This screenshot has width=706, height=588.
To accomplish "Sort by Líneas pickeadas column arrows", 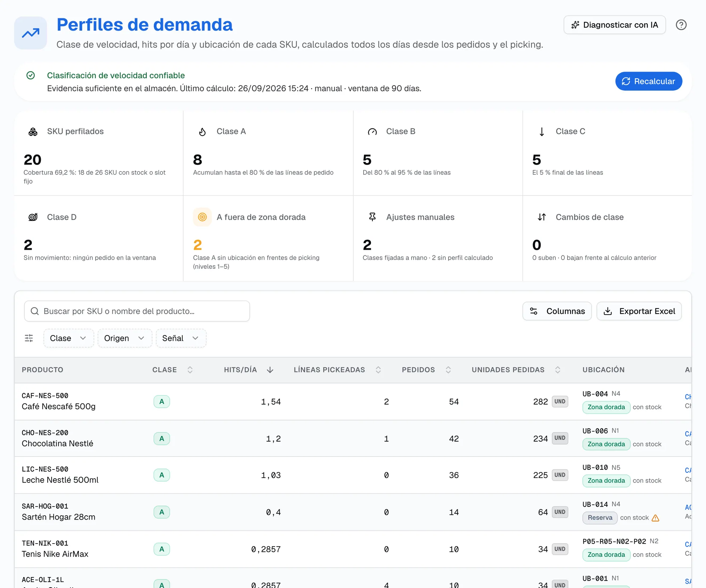I will coord(378,370).
